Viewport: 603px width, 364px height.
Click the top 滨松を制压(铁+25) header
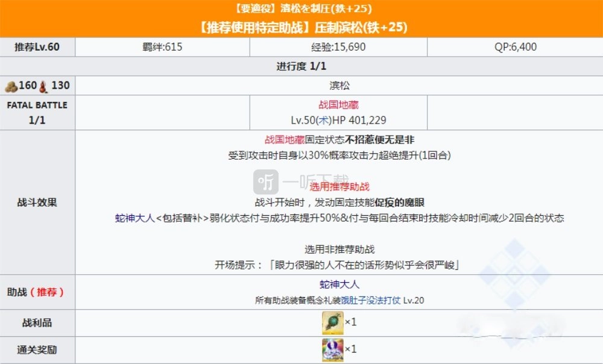[x=301, y=8]
